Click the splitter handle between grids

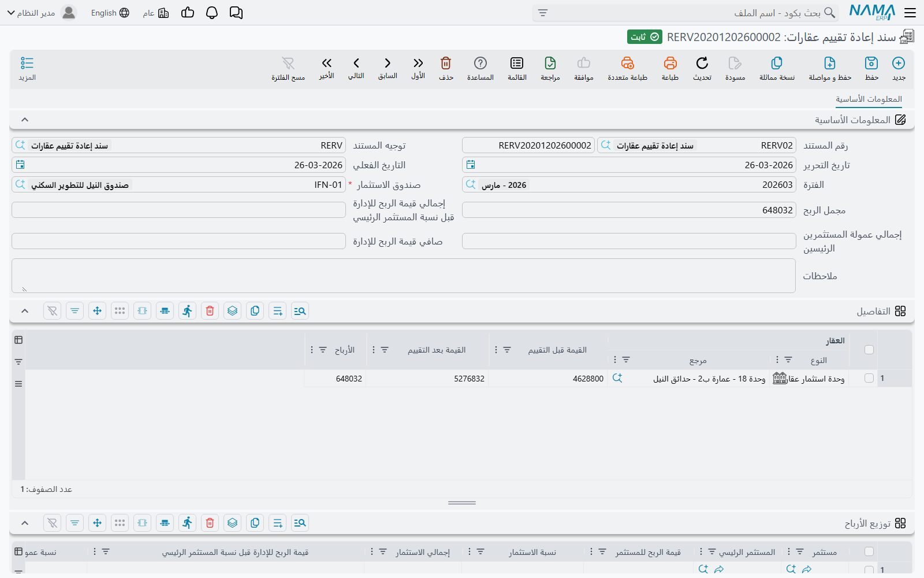(462, 503)
